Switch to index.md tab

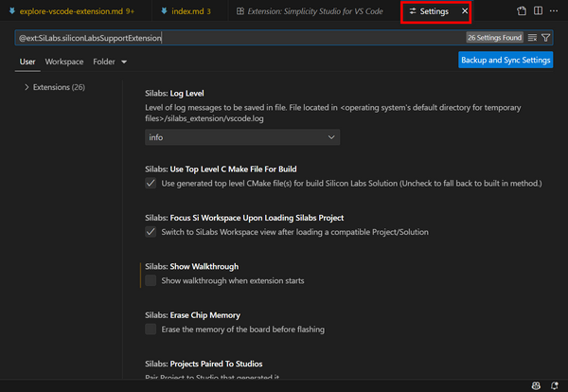coord(191,11)
